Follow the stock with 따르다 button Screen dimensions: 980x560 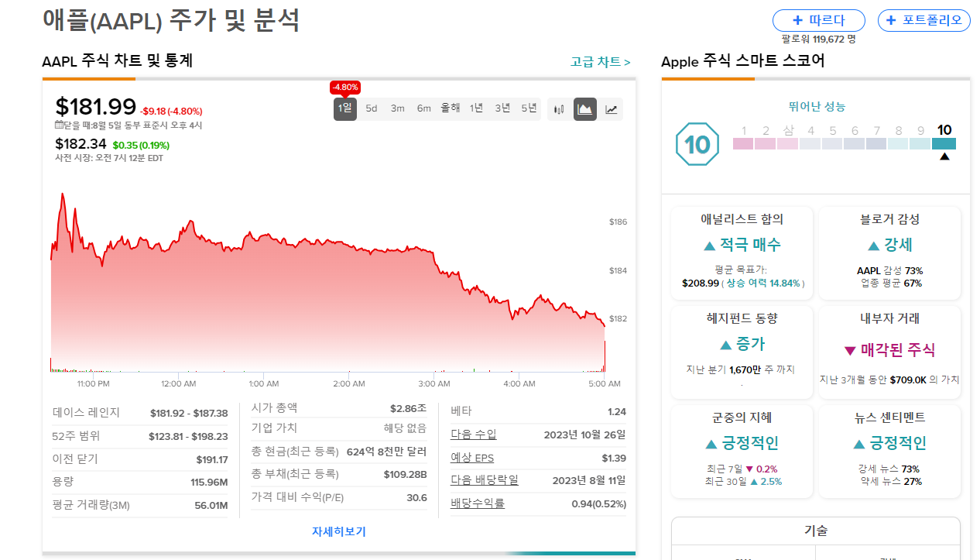point(818,20)
